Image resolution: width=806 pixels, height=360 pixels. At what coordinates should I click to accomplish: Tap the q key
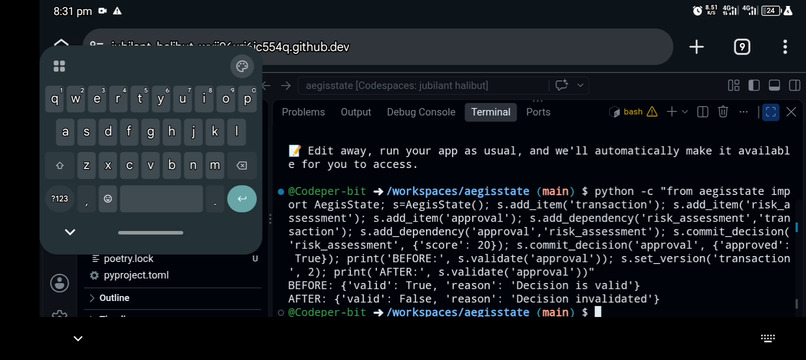pos(54,99)
